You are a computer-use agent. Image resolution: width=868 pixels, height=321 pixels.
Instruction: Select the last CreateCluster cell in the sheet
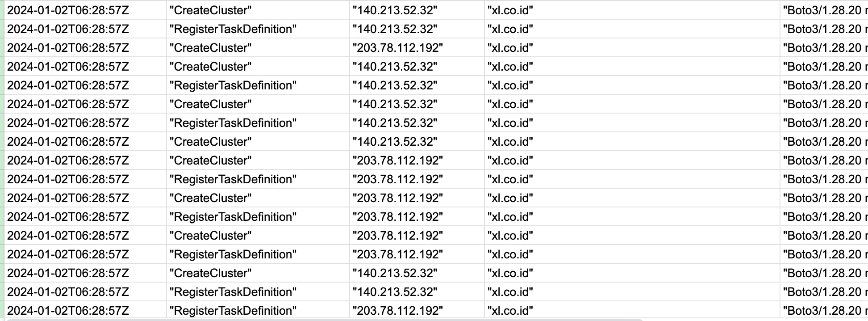click(210, 273)
